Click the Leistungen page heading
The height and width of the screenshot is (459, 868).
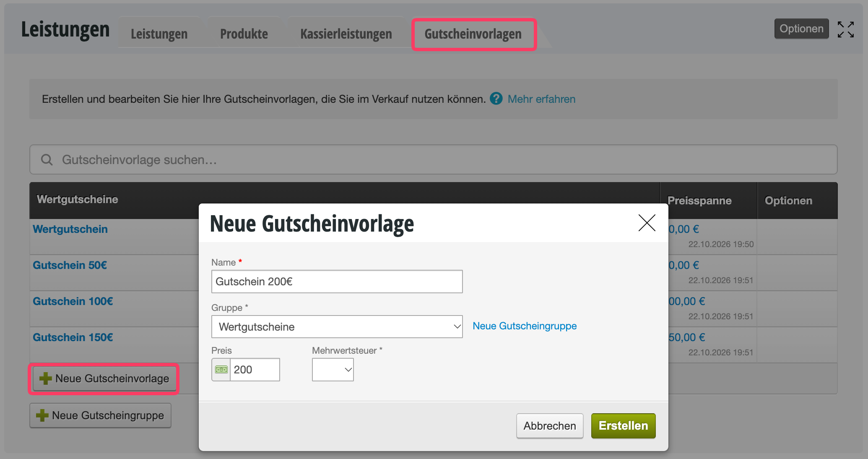click(x=65, y=29)
